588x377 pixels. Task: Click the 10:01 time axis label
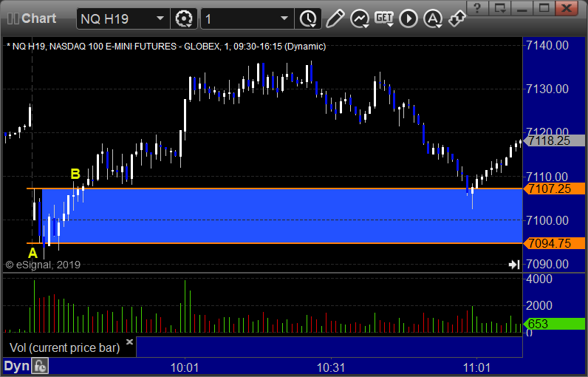pyautogui.click(x=184, y=367)
